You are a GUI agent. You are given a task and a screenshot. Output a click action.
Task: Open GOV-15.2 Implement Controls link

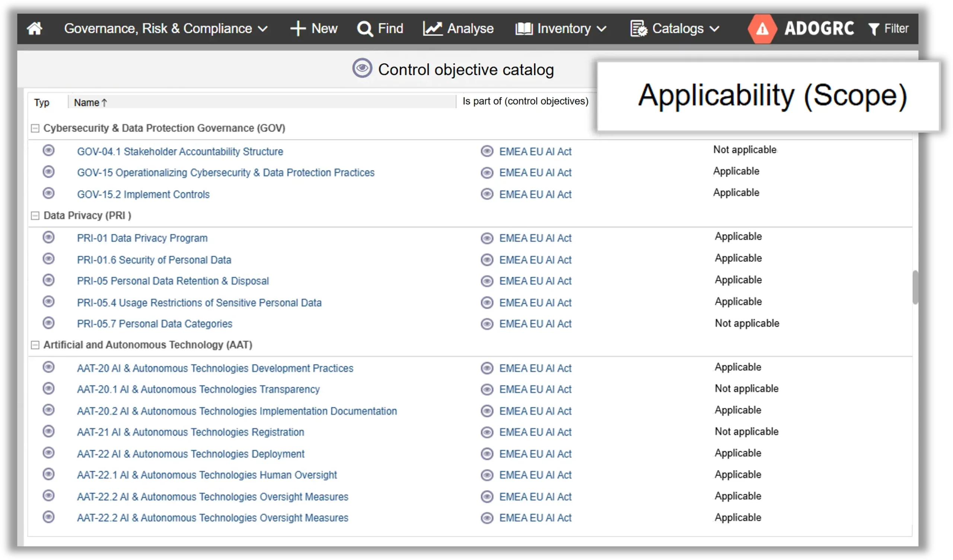[x=143, y=194]
